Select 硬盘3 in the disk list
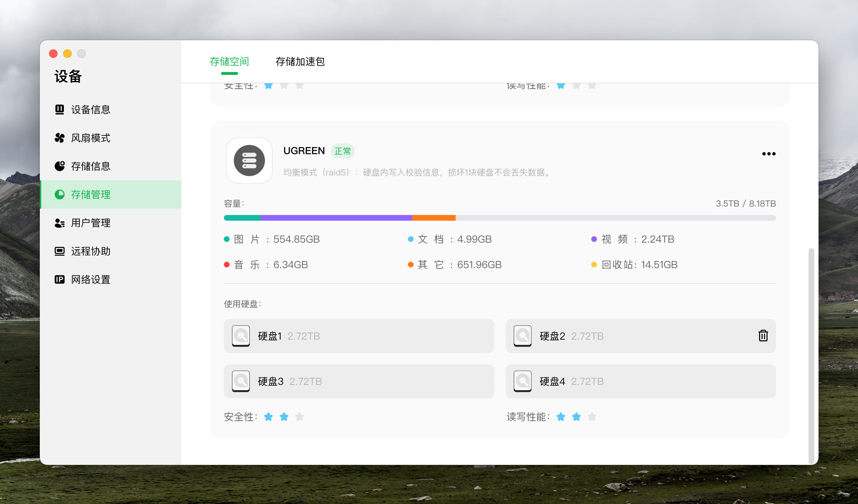Image resolution: width=858 pixels, height=504 pixels. point(359,381)
